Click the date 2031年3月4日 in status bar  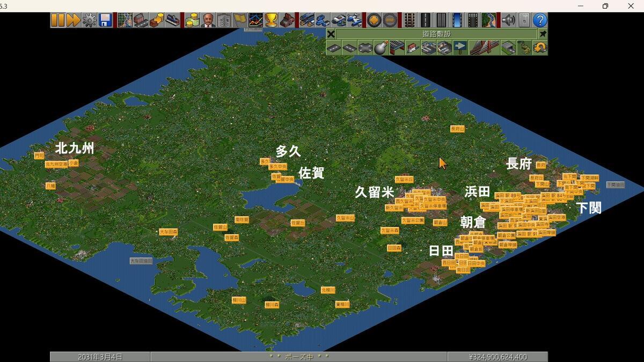coord(100,357)
